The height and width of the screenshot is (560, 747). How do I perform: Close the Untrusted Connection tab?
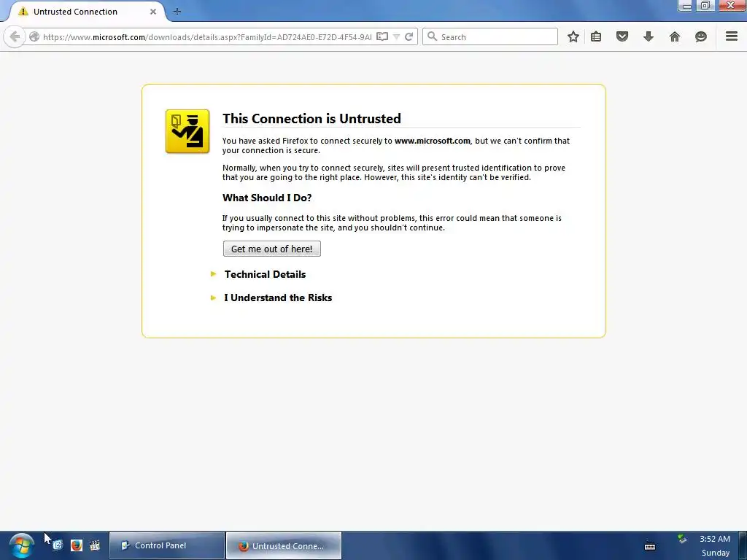153,12
